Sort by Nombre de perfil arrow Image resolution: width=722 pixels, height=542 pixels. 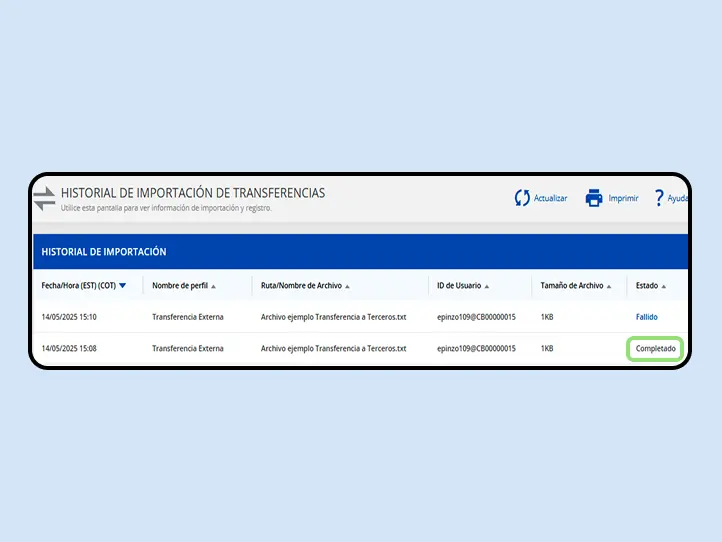pos(213,286)
